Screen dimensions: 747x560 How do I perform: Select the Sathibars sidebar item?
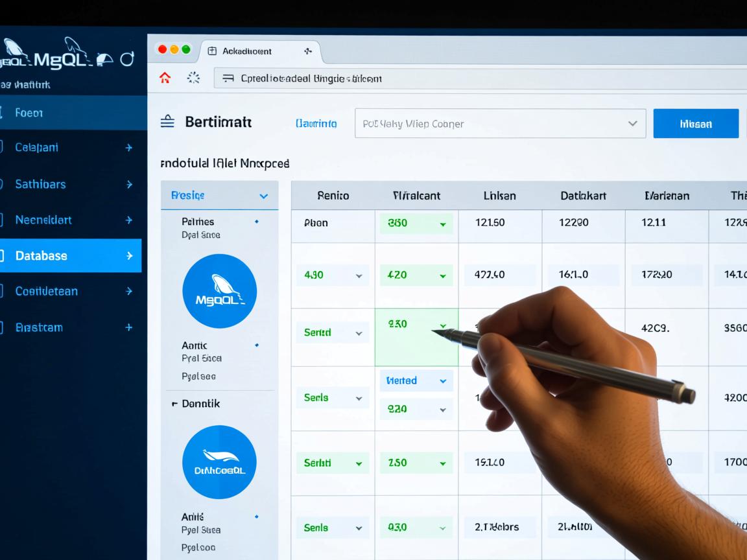point(40,184)
